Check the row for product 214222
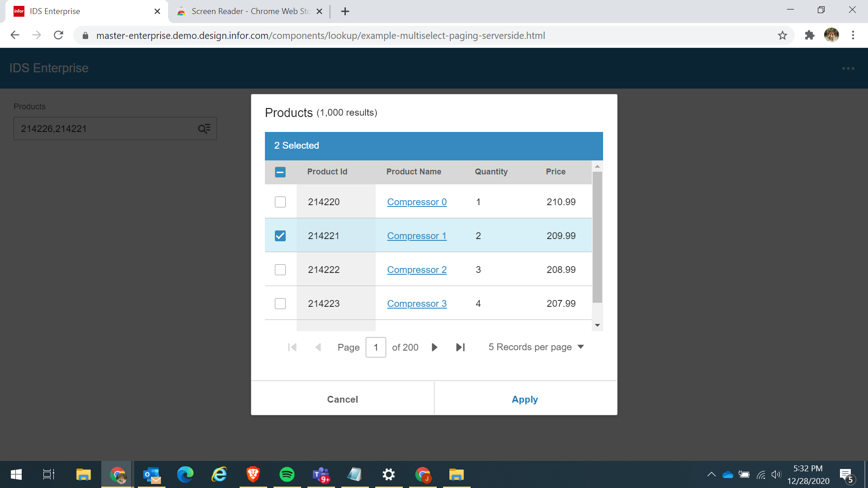Image resolution: width=868 pixels, height=488 pixels. pos(280,270)
